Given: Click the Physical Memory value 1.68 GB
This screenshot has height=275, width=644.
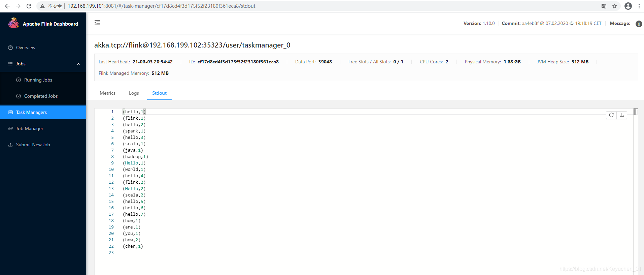Looking at the screenshot, I should (x=512, y=62).
